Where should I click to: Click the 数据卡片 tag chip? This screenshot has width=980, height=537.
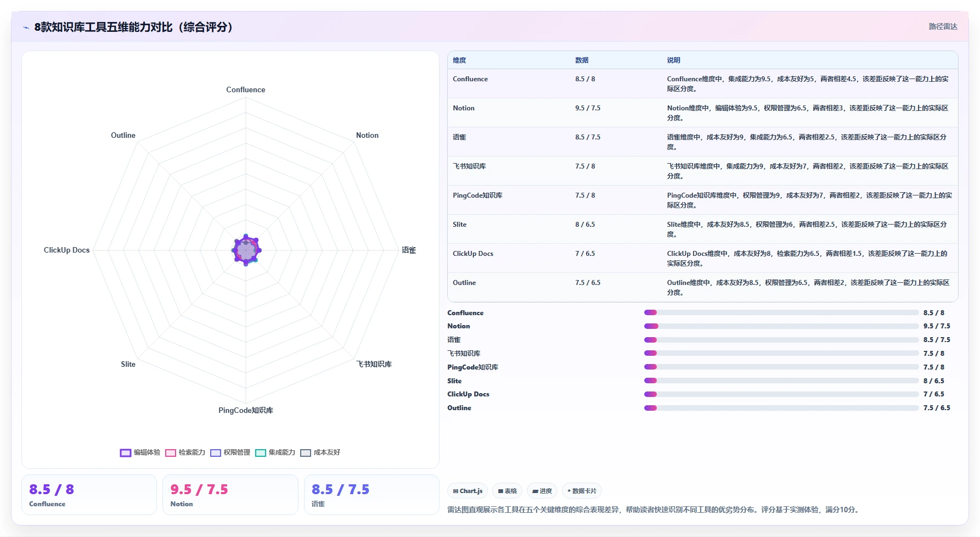[582, 491]
